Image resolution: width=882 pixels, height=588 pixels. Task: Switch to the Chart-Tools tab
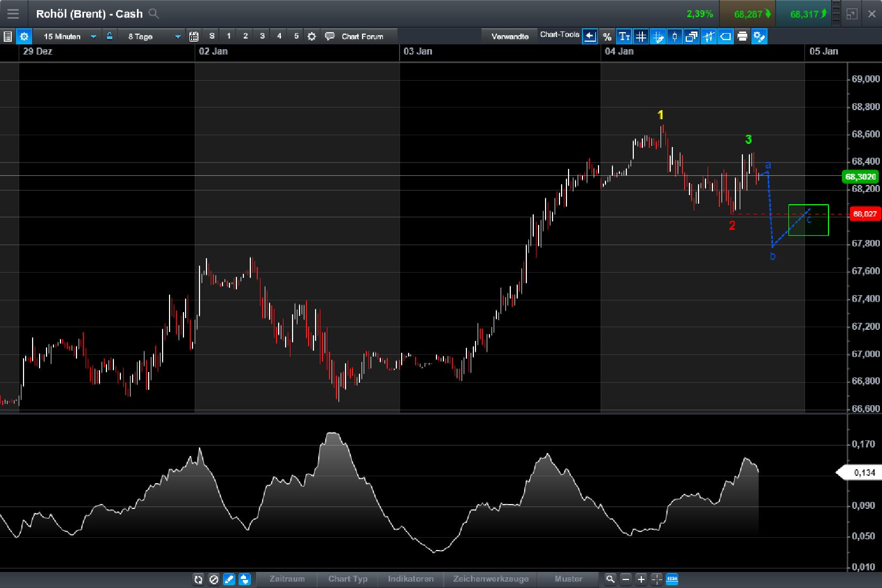tap(560, 35)
